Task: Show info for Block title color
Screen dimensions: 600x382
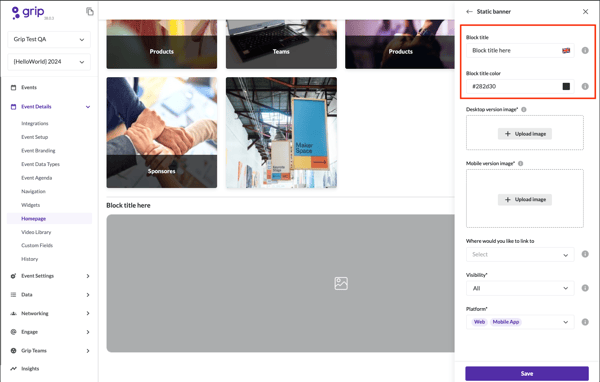Action: [585, 87]
